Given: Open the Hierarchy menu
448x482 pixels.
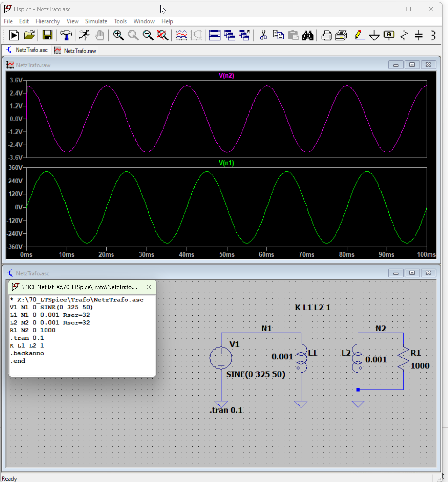Looking at the screenshot, I should click(x=48, y=21).
